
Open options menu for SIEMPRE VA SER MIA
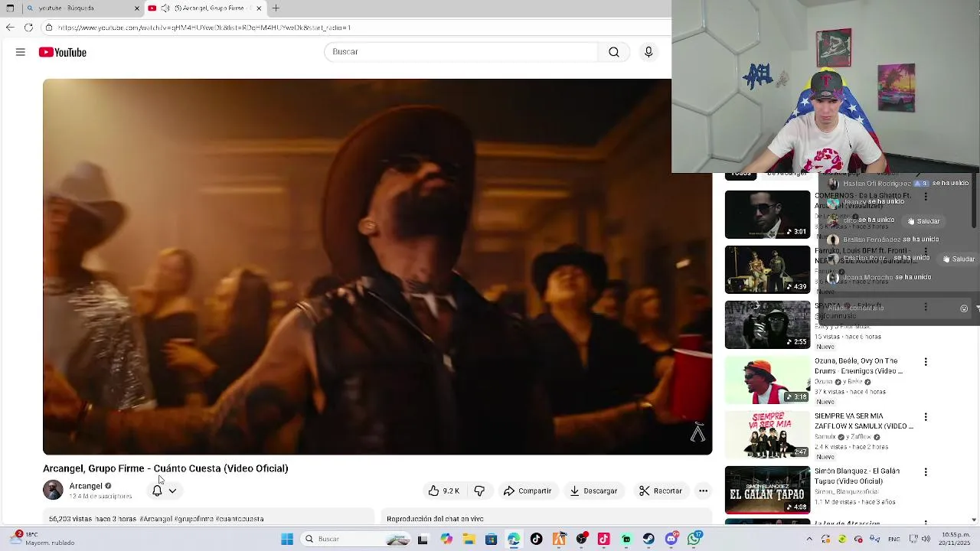[926, 417]
